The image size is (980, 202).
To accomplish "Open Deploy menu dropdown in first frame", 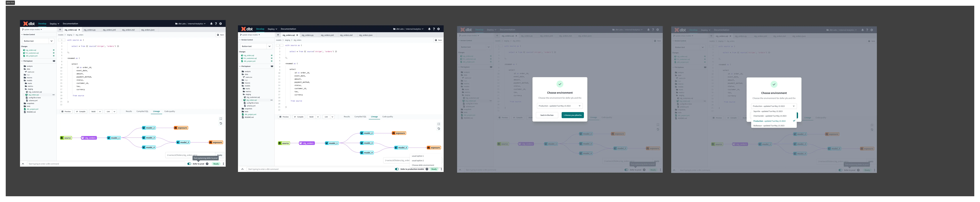I will pos(54,24).
